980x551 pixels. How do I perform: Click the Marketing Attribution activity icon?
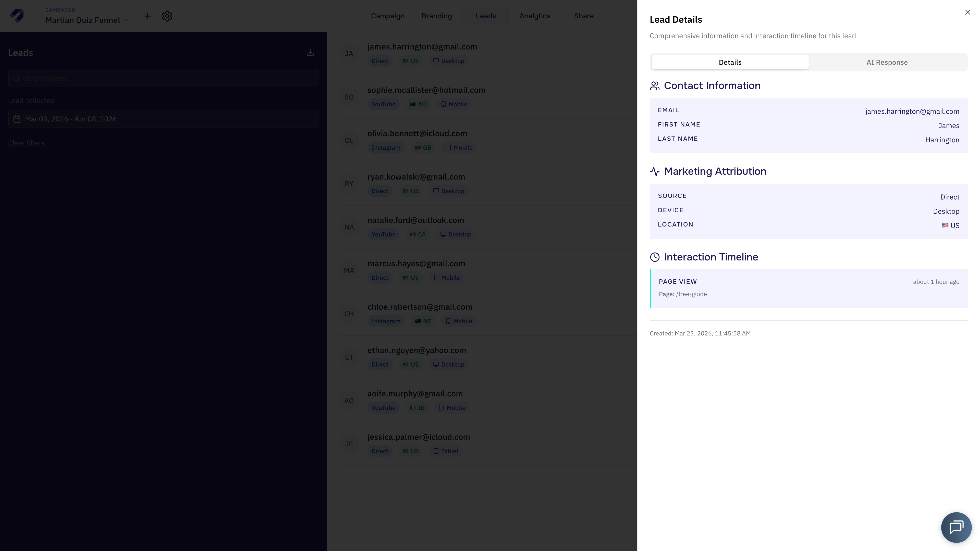655,171
